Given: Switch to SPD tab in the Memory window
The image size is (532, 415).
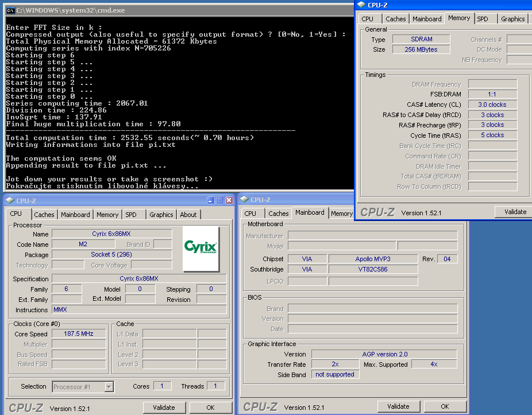Looking at the screenshot, I should [483, 19].
